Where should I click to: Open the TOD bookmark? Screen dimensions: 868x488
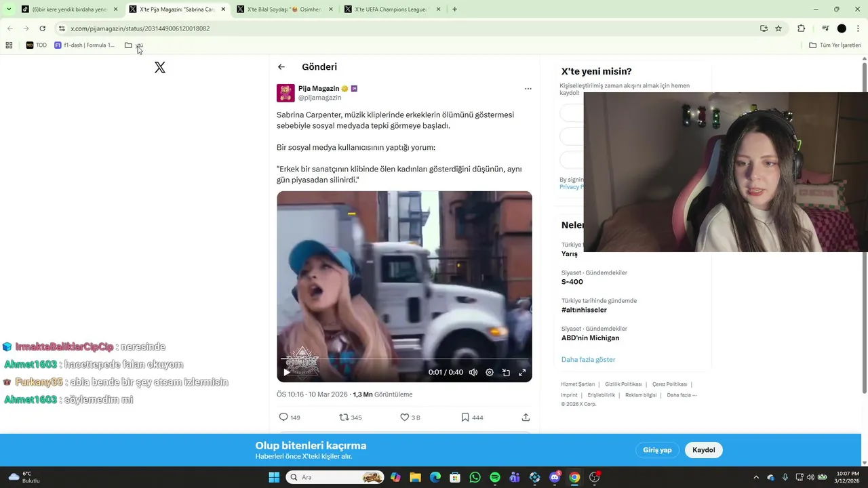[x=37, y=45]
